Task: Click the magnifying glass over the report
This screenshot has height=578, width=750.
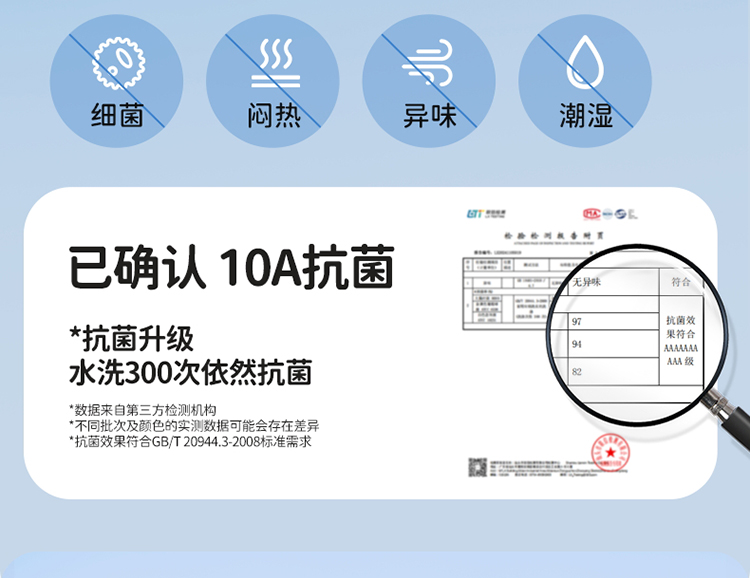Action: (637, 335)
